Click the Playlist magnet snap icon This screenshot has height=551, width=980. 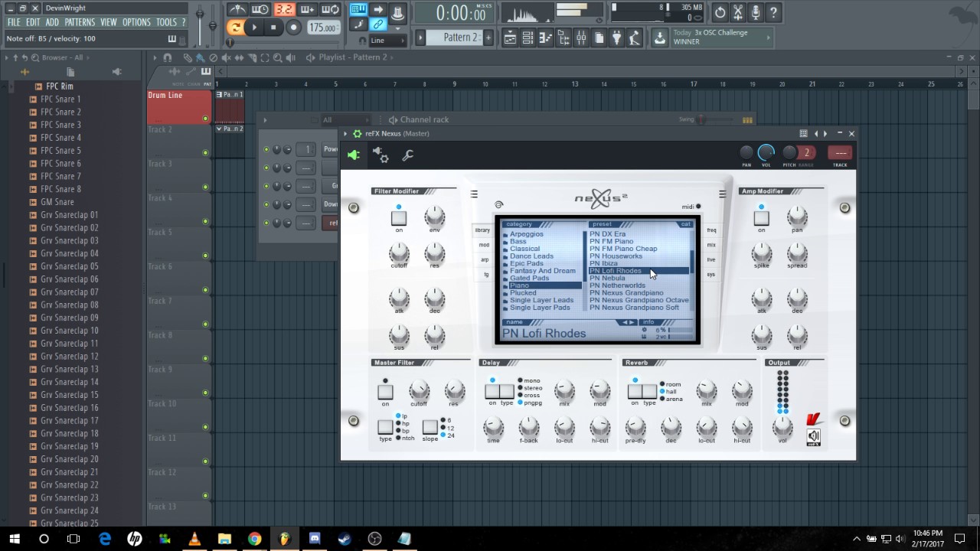point(167,57)
